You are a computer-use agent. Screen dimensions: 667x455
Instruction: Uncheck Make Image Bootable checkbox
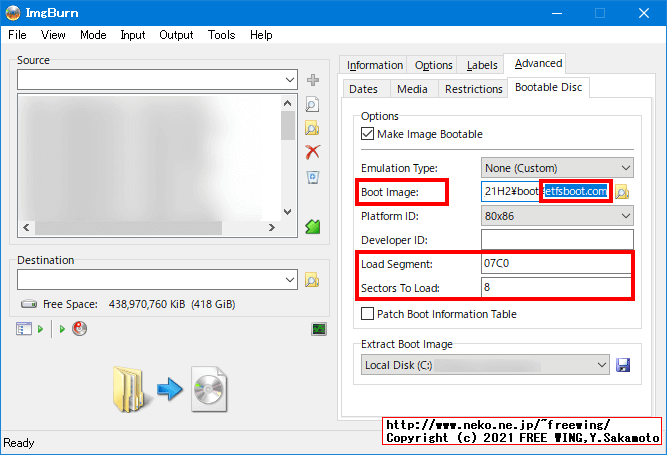[367, 134]
